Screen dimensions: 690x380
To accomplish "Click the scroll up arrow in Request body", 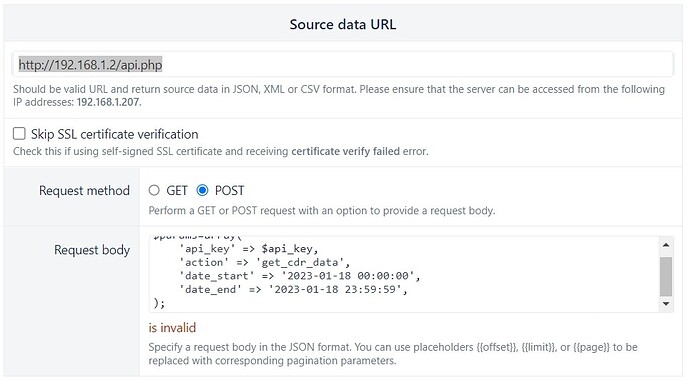I will point(666,245).
